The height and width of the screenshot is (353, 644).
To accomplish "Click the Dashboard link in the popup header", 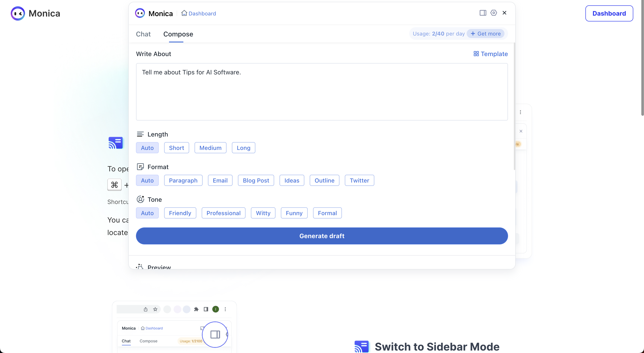I will point(202,13).
